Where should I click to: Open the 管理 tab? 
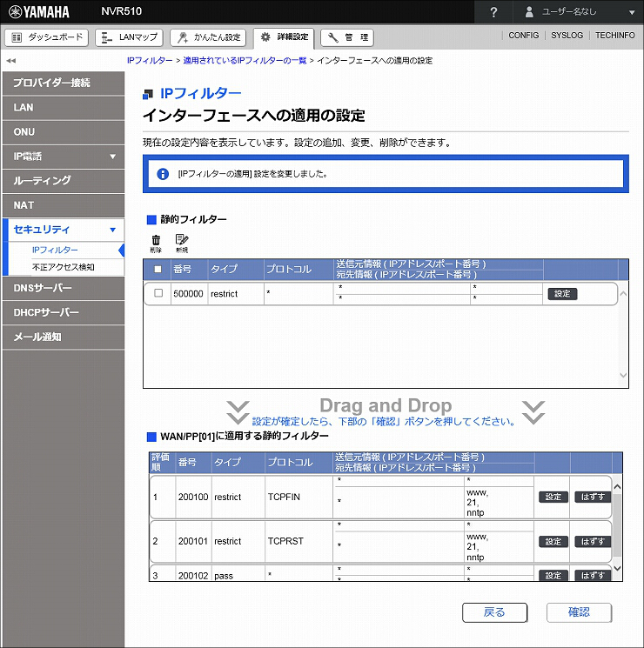coord(347,37)
